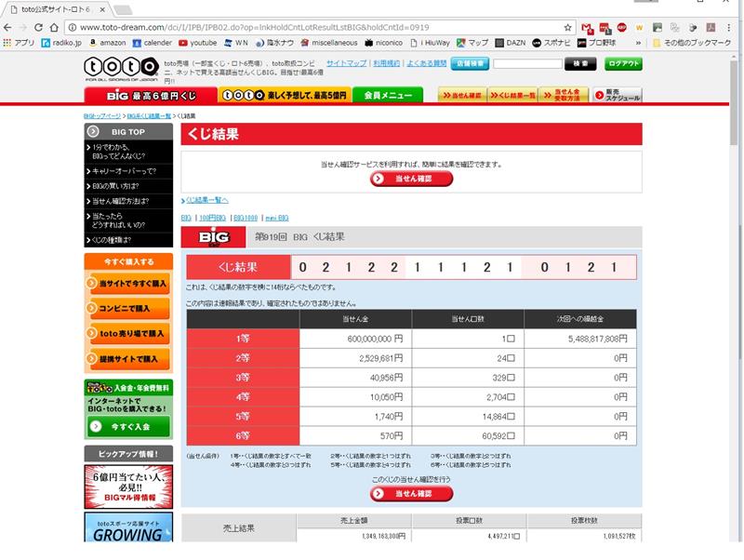
Task: Open the 降水ナウ bookmark
Action: coord(274,43)
